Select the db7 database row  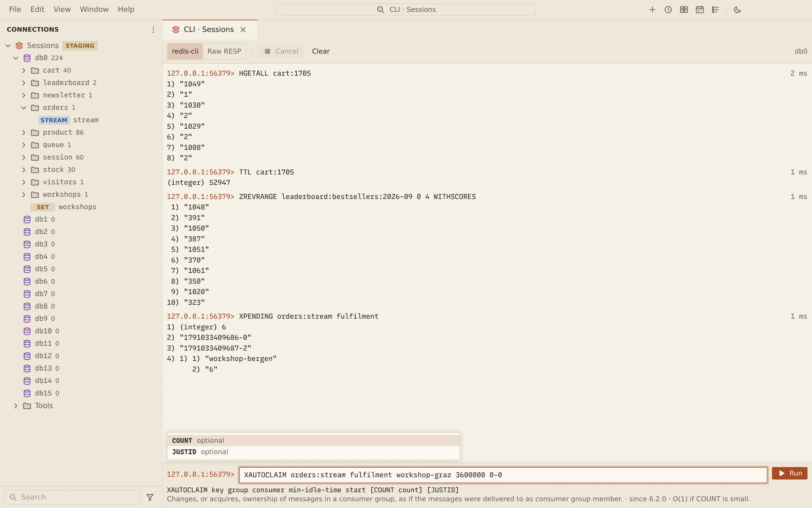(x=81, y=294)
